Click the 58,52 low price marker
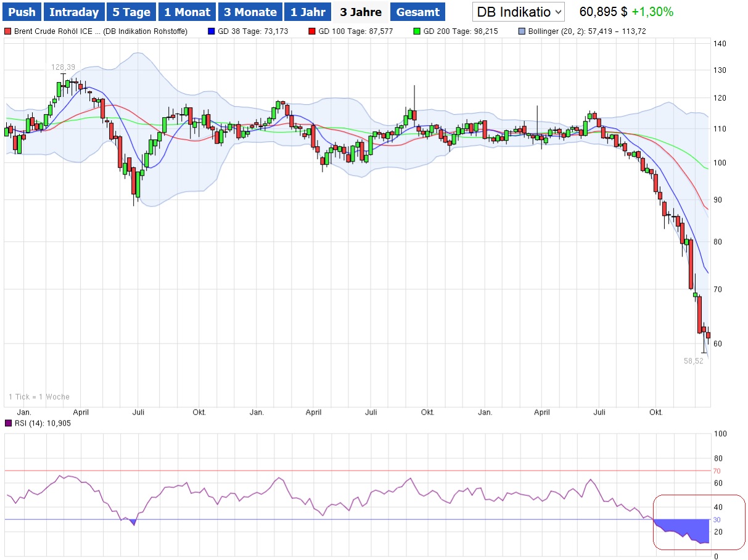 (693, 361)
